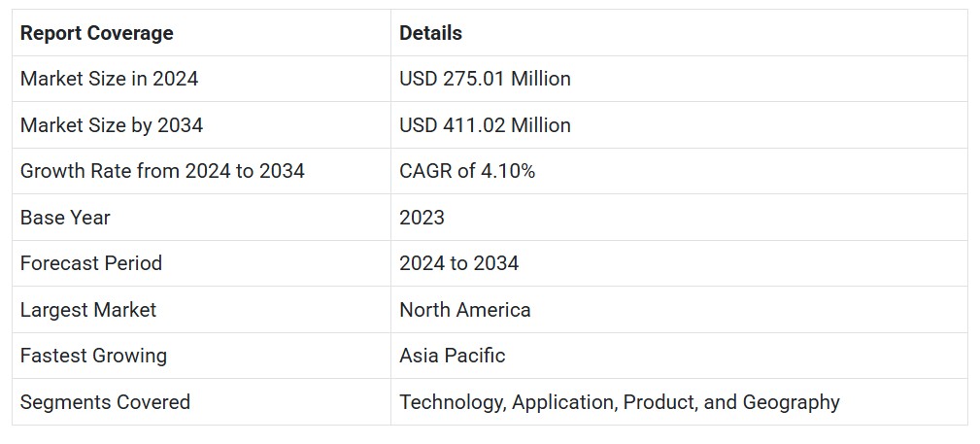Click the 2024 to 2034 forecast value
The image size is (980, 444).
coord(458,263)
